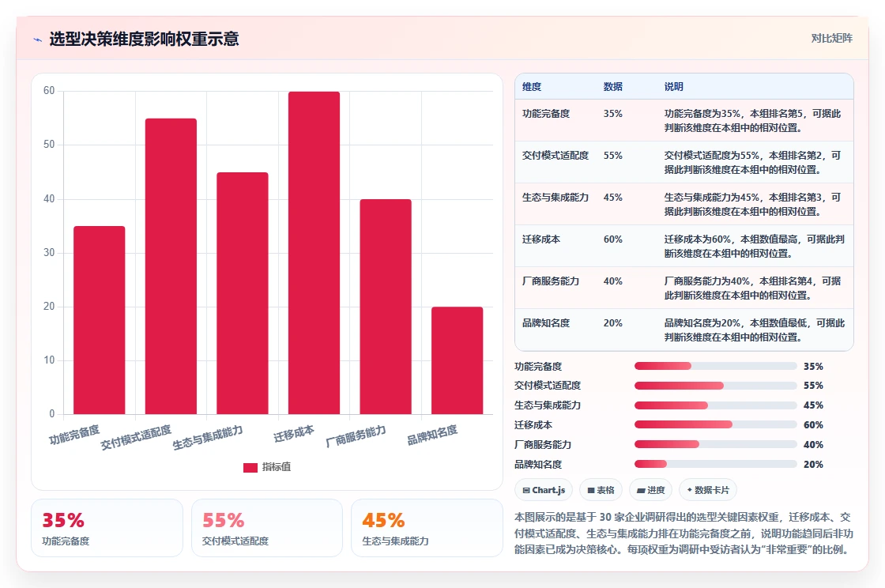Click the 60 y-axis tick label
The image size is (885, 588).
[49, 90]
